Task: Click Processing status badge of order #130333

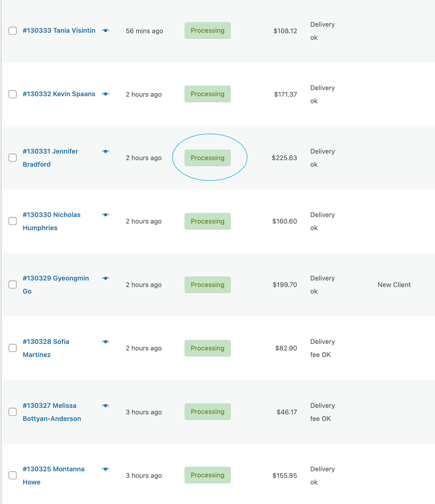Action: (x=207, y=30)
